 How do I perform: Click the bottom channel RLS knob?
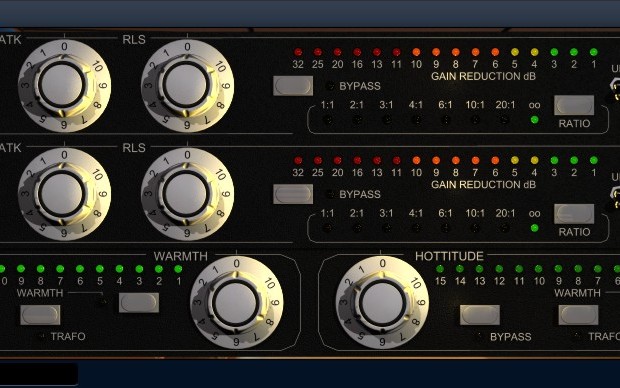tap(186, 194)
